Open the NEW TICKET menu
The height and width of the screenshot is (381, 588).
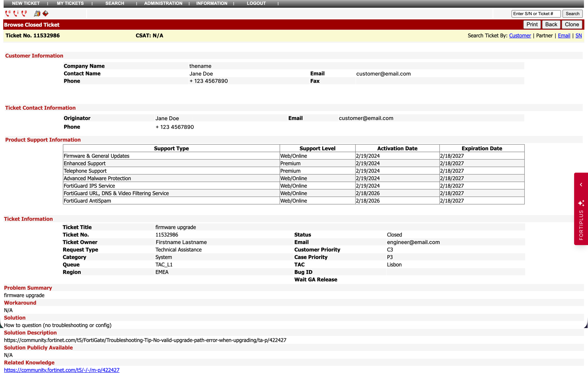(26, 3)
